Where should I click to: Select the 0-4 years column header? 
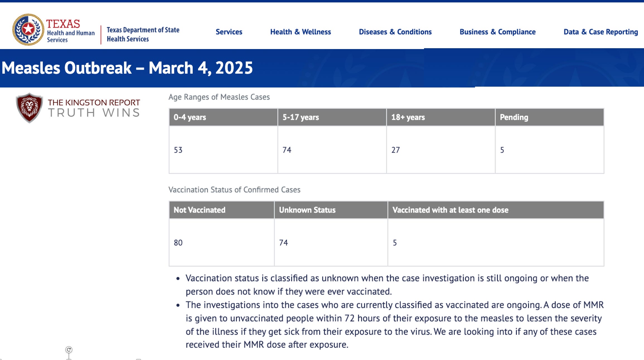(190, 117)
